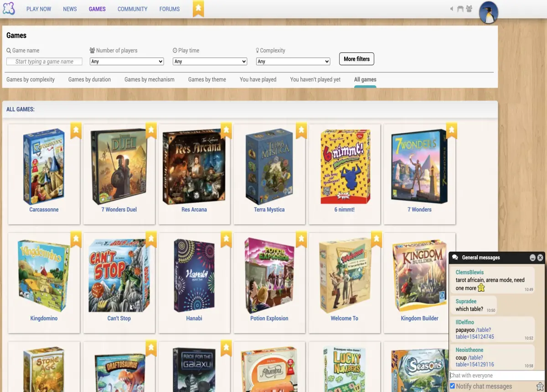
Task: Open the 6 nimmt! box thumbnail
Action: tap(345, 166)
